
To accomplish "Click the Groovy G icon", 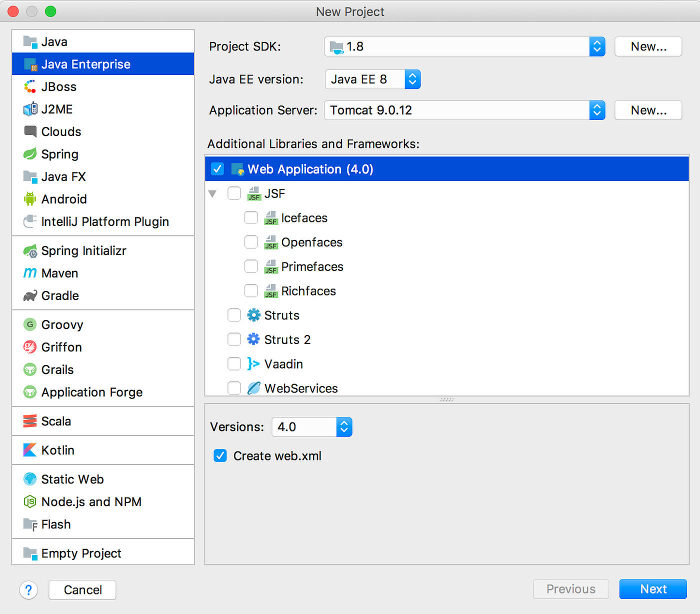I will [30, 325].
